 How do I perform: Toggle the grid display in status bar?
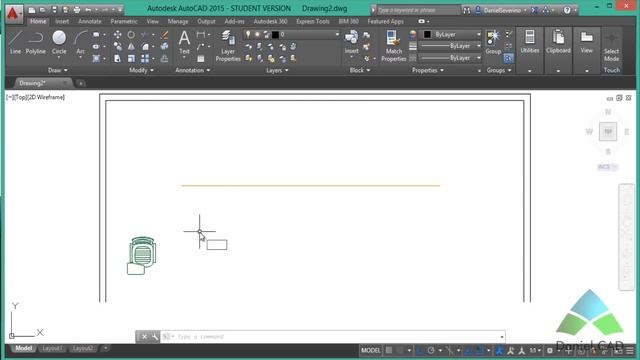[389, 350]
